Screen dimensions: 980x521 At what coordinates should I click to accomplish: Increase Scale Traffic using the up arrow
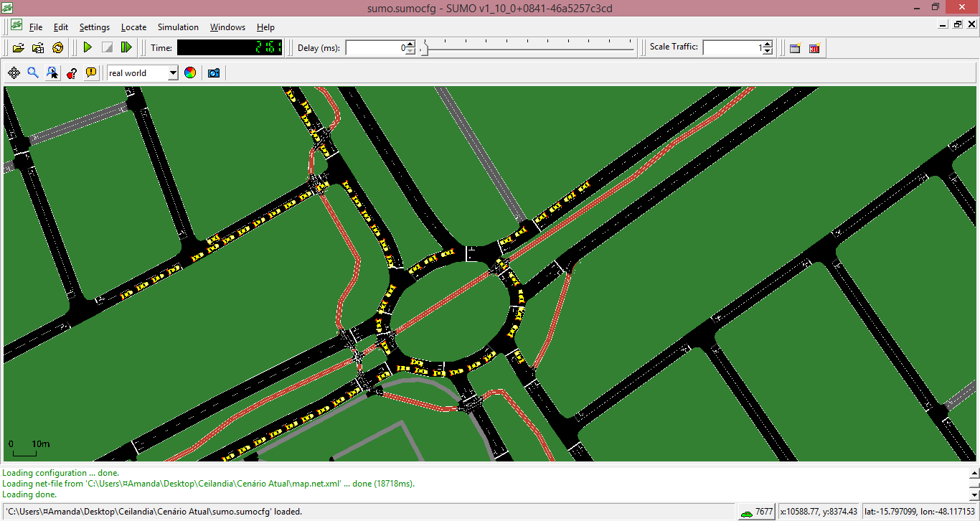768,44
